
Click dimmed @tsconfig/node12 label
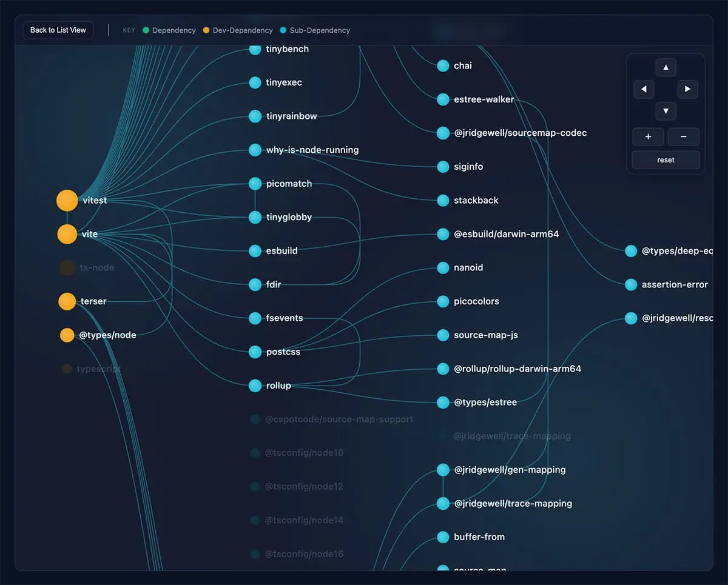(305, 486)
